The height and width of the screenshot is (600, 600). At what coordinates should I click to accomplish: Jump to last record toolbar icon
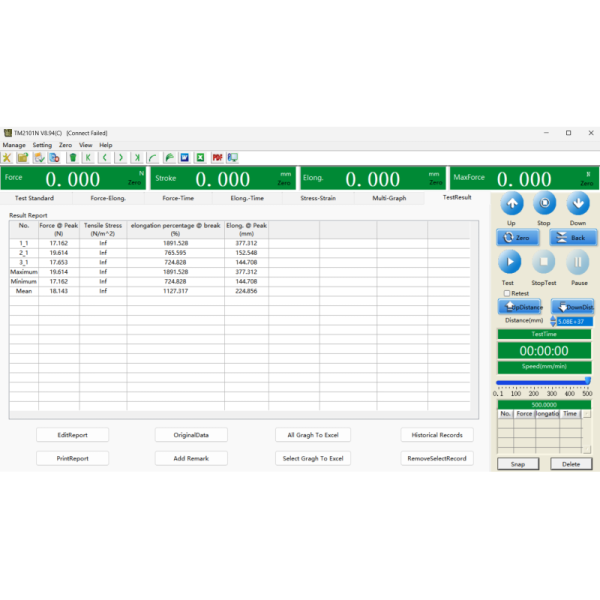pos(137,158)
